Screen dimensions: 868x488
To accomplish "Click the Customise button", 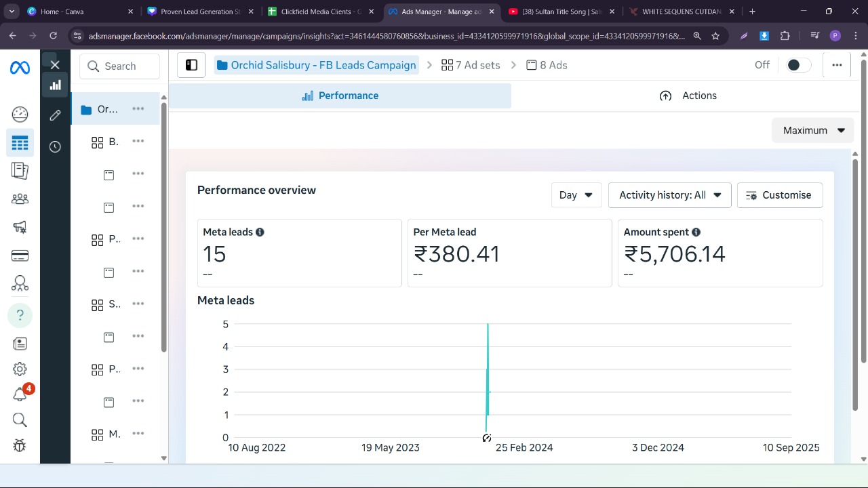I will coord(779,195).
